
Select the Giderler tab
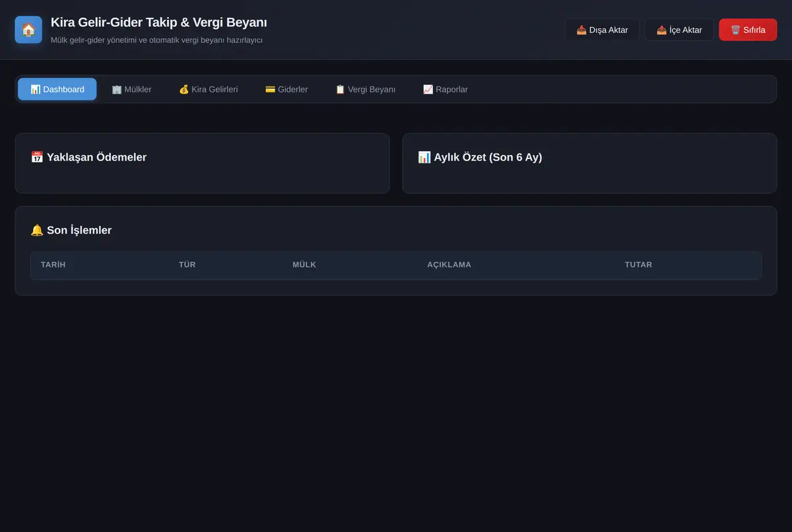coord(286,89)
